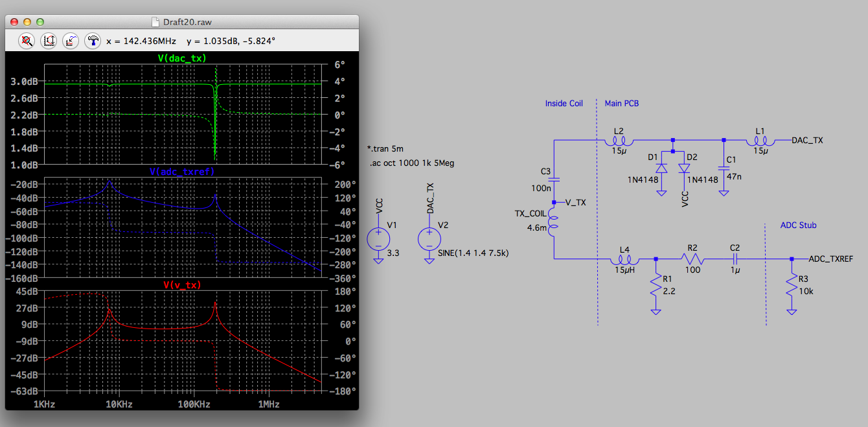Click the blue V(adc_txref) trace label
The height and width of the screenshot is (427, 868).
coord(181,172)
